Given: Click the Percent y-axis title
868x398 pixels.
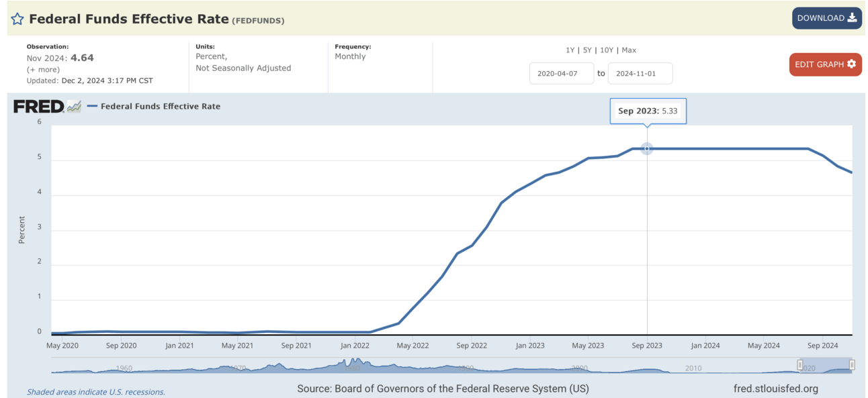Looking at the screenshot, I should (21, 230).
